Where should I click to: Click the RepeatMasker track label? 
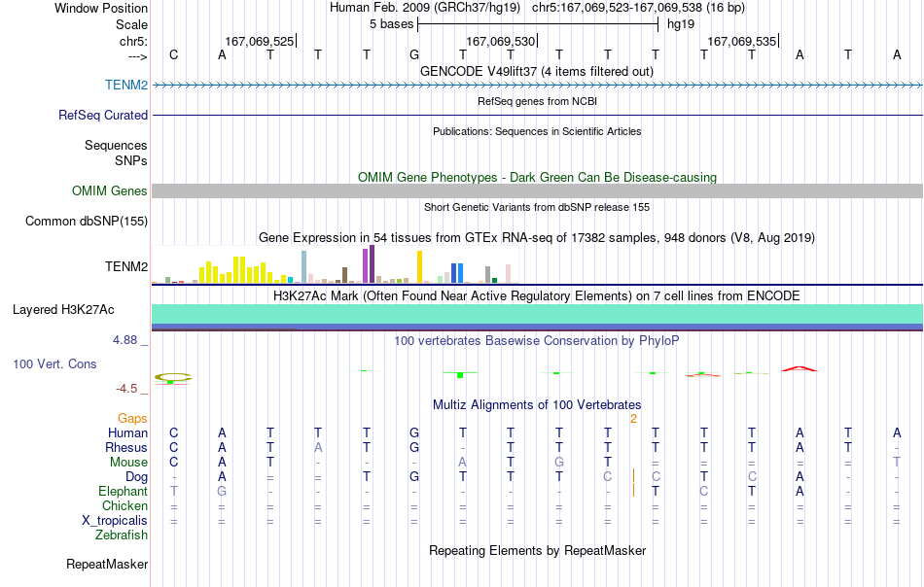[107, 564]
